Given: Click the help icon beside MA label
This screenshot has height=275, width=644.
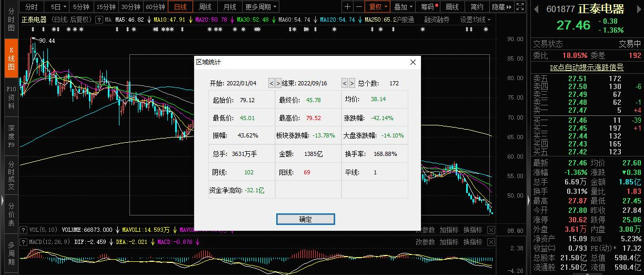Looking at the screenshot, I should click(x=99, y=19).
